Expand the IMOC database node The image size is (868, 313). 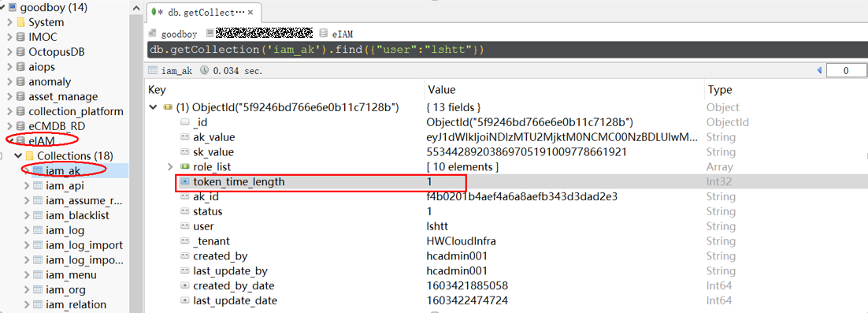point(9,38)
